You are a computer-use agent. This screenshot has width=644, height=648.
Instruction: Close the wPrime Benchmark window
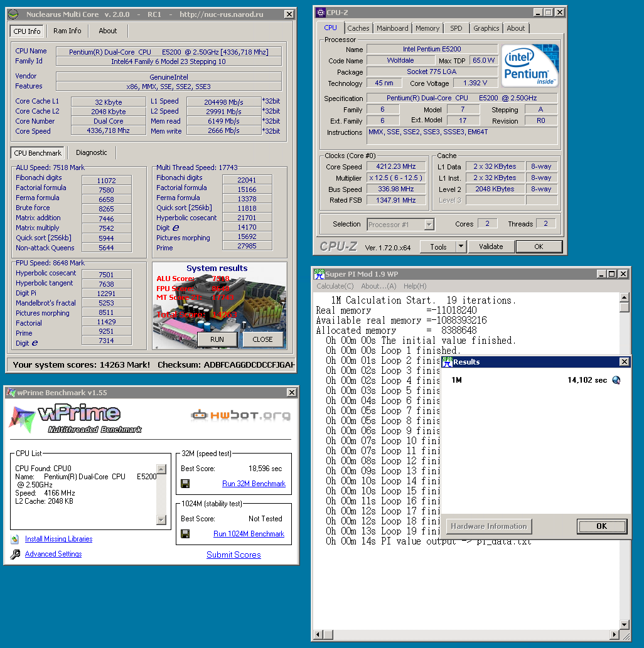pyautogui.click(x=292, y=392)
